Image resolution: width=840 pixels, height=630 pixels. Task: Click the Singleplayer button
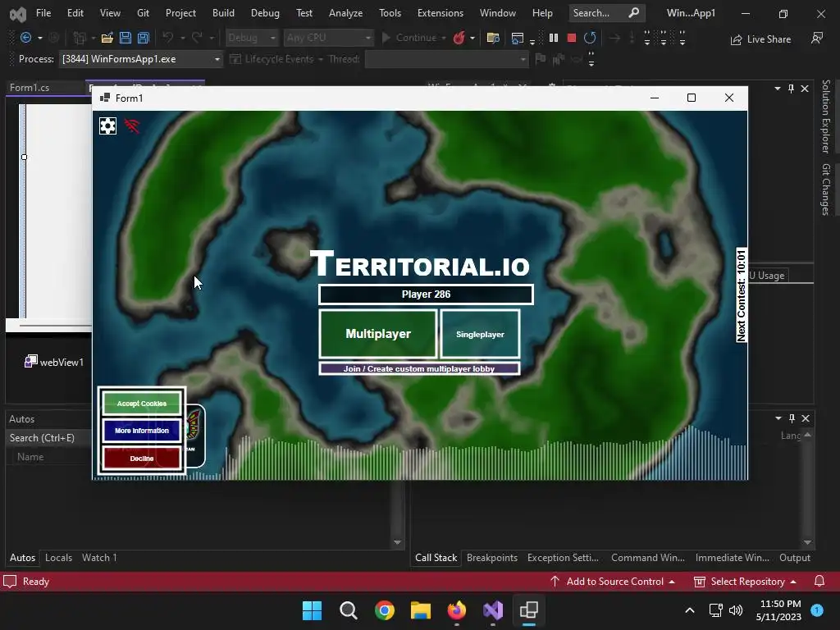point(480,334)
